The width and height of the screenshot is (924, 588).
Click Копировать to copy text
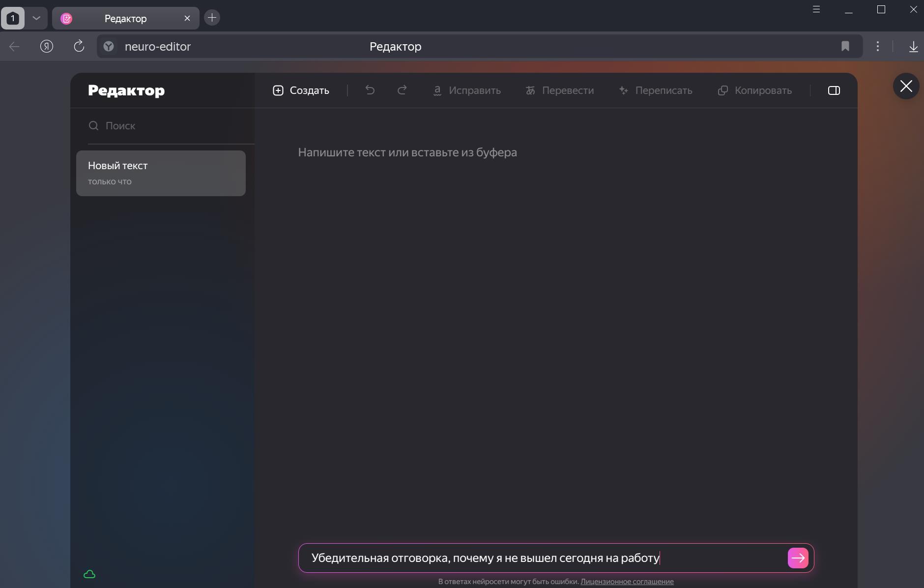[x=754, y=90]
